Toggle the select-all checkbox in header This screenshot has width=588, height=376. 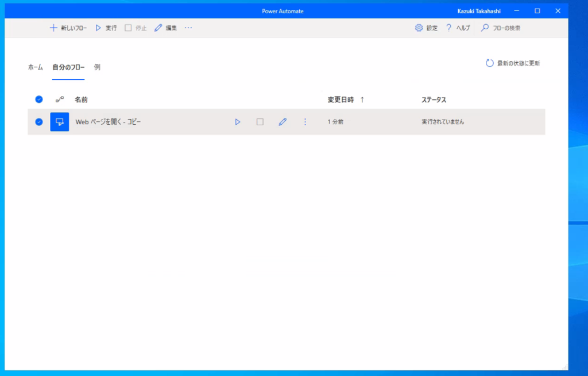39,99
